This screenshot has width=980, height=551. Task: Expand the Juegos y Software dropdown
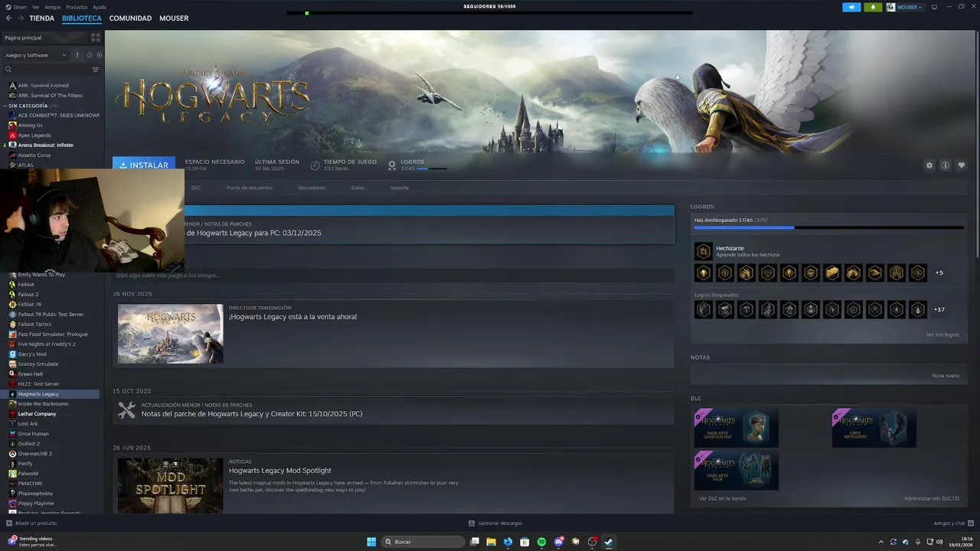click(x=36, y=55)
